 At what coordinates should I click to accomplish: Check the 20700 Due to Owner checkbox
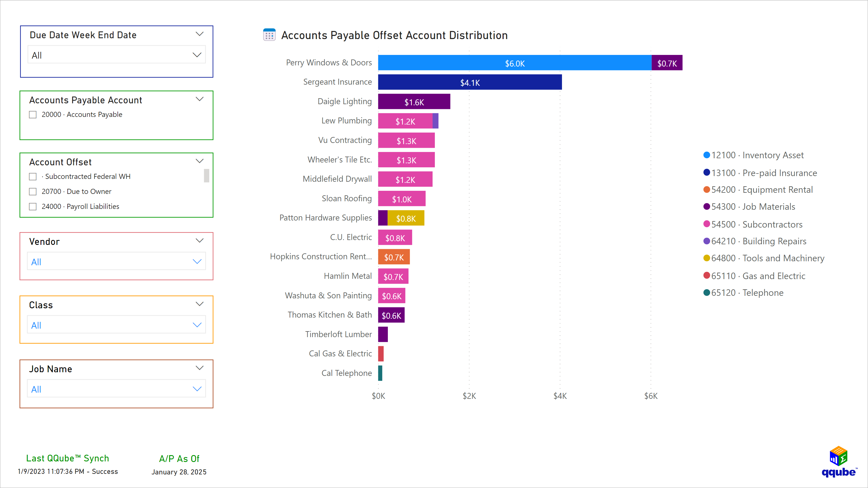pos(33,191)
